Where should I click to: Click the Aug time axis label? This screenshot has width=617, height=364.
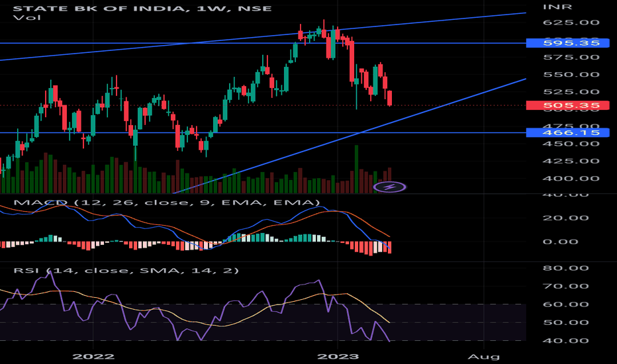click(x=484, y=357)
